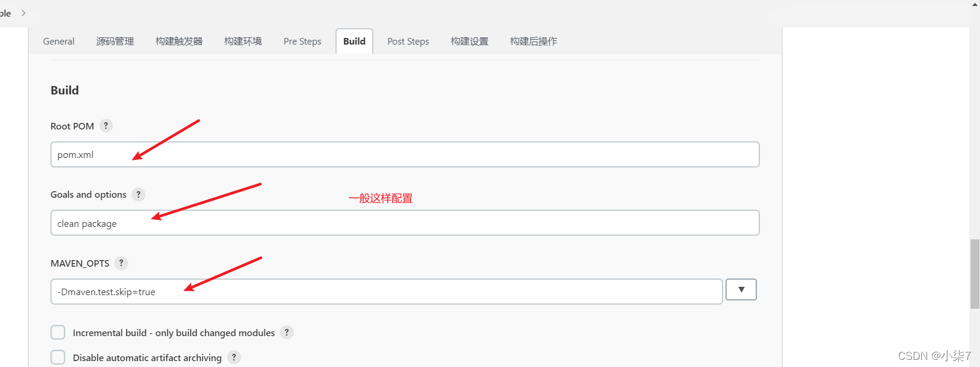Click the page vertical scrollbar thumb
This screenshot has width=980, height=367.
coord(975,274)
